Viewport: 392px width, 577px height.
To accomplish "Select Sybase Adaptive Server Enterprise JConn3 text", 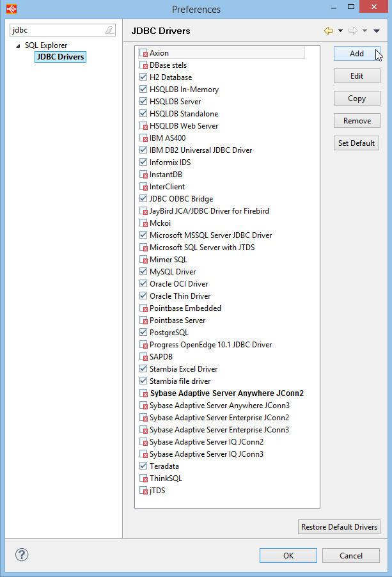I will tap(219, 430).
